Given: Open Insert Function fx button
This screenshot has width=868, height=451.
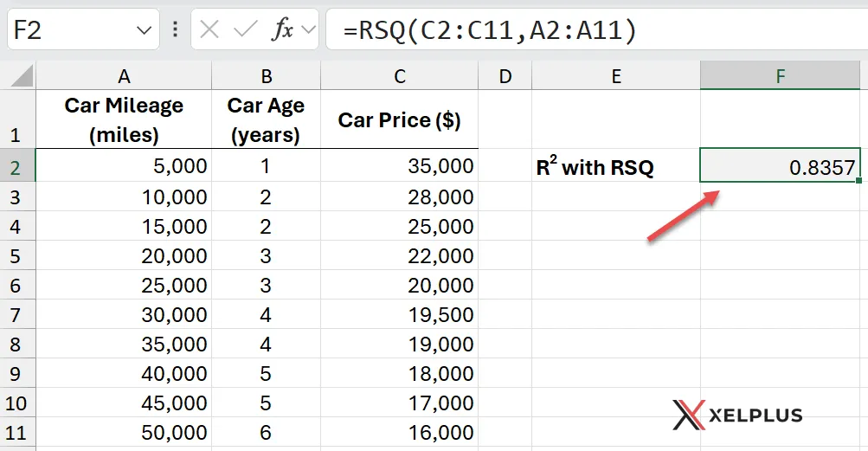Looking at the screenshot, I should [x=282, y=29].
